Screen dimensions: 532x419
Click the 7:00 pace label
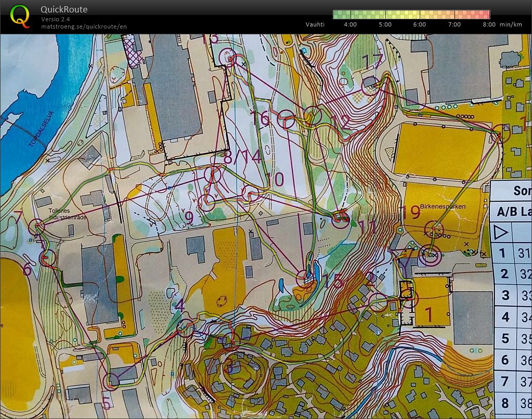(455, 24)
